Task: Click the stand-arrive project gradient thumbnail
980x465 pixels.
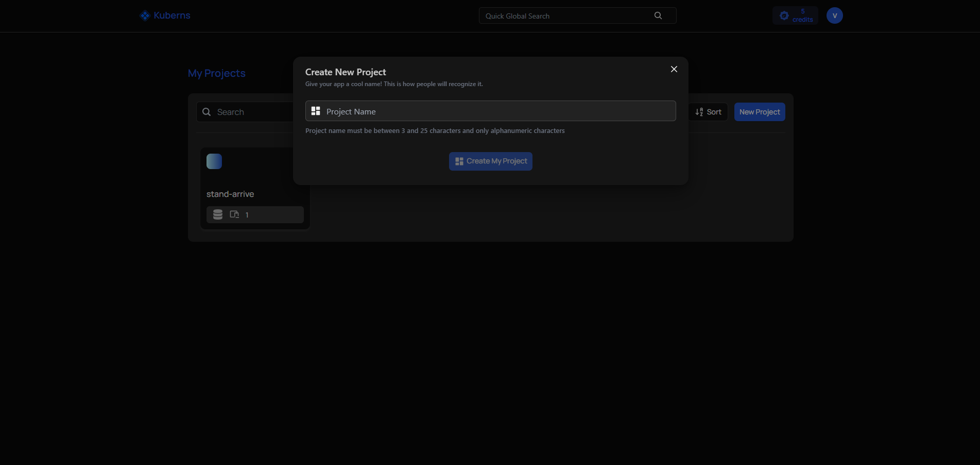Action: pyautogui.click(x=214, y=161)
